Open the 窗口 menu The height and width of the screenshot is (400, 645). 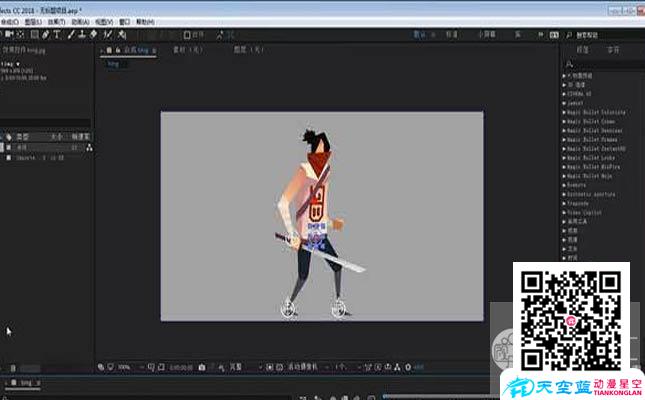[x=125, y=22]
